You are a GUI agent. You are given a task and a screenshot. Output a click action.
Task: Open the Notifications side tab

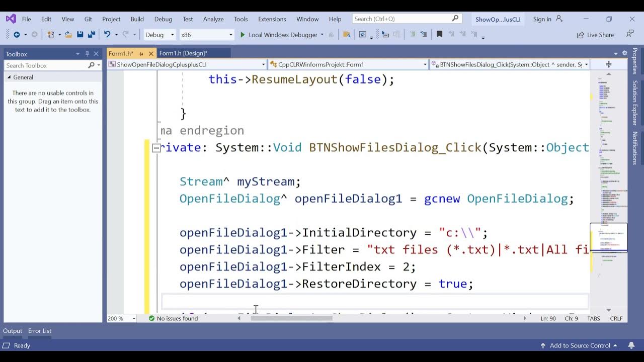pos(635,148)
